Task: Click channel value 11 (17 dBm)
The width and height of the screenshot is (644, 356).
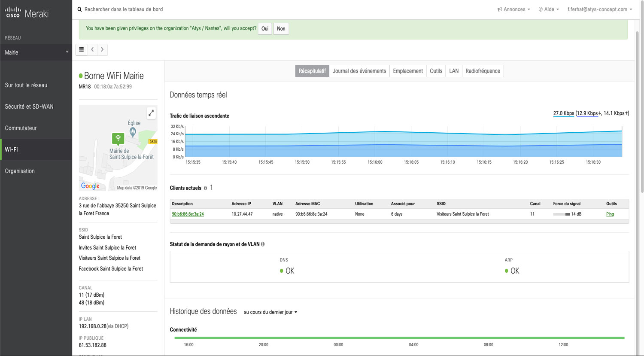Action: (x=91, y=295)
